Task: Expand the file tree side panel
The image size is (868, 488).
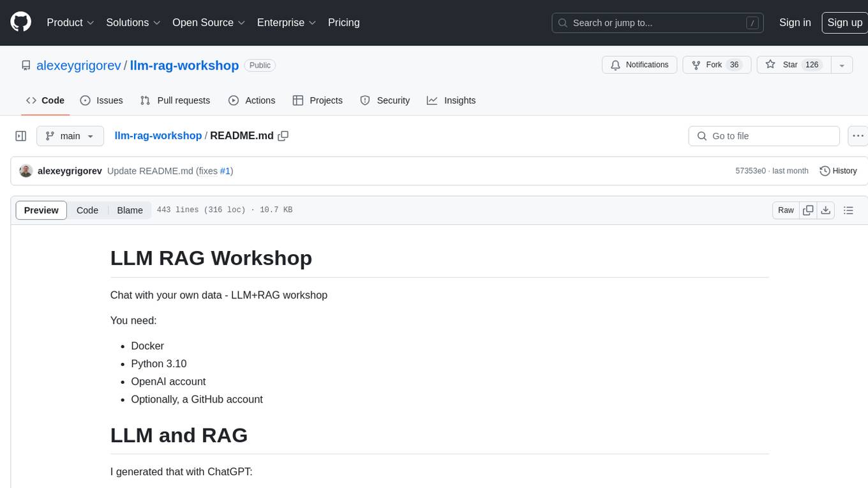Action: click(x=21, y=136)
